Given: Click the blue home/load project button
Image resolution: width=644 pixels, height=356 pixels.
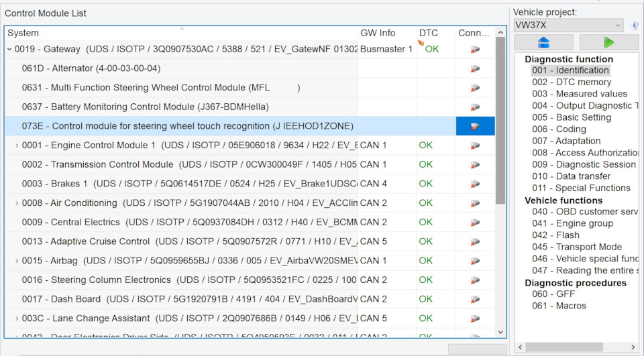Looking at the screenshot, I should coord(543,42).
